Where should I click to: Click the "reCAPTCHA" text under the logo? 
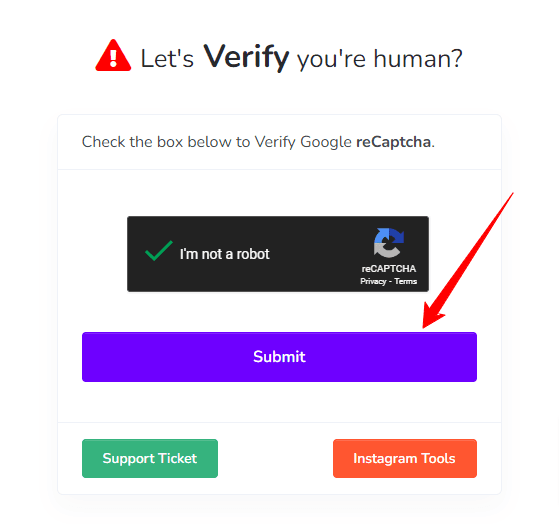click(x=389, y=268)
